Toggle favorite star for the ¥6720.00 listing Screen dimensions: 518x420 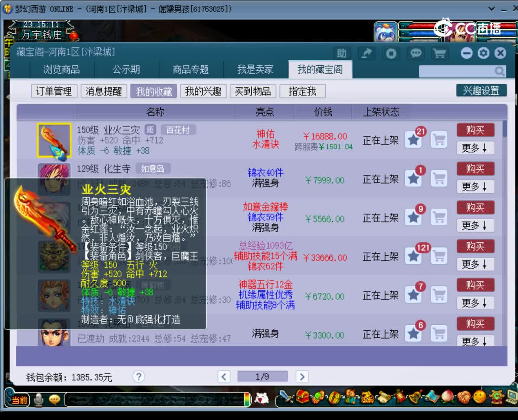(413, 295)
